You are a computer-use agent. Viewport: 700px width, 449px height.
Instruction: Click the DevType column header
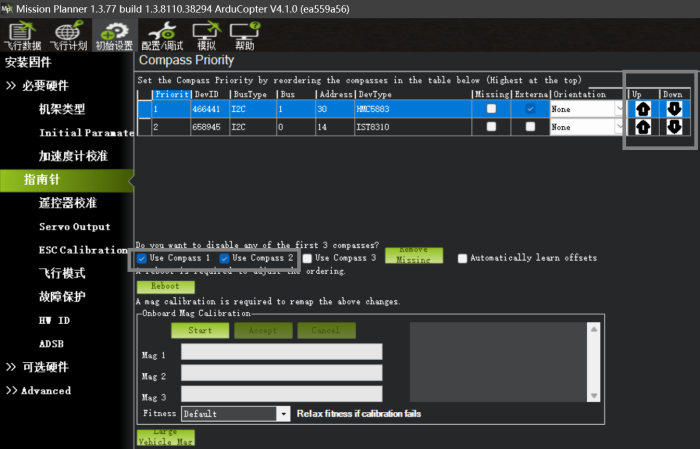point(413,94)
